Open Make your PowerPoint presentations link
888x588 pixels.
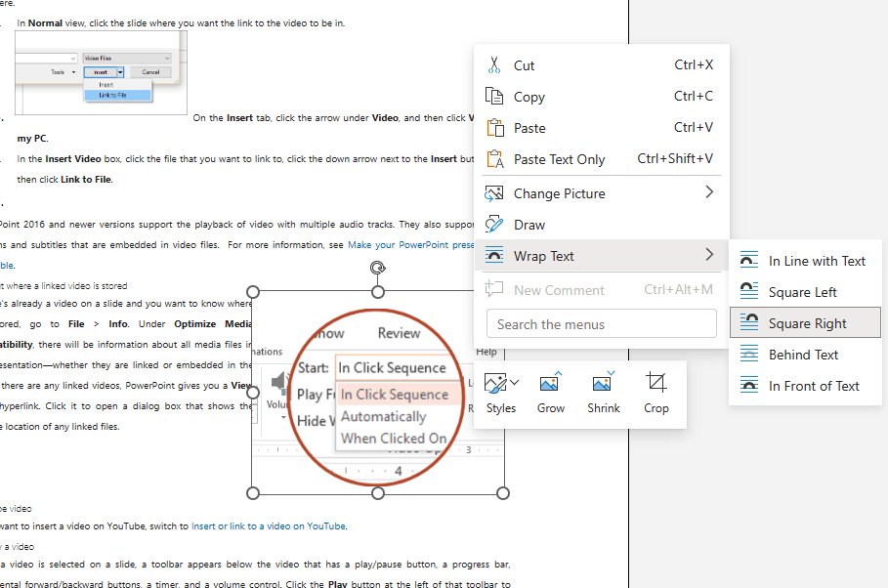[x=410, y=245]
